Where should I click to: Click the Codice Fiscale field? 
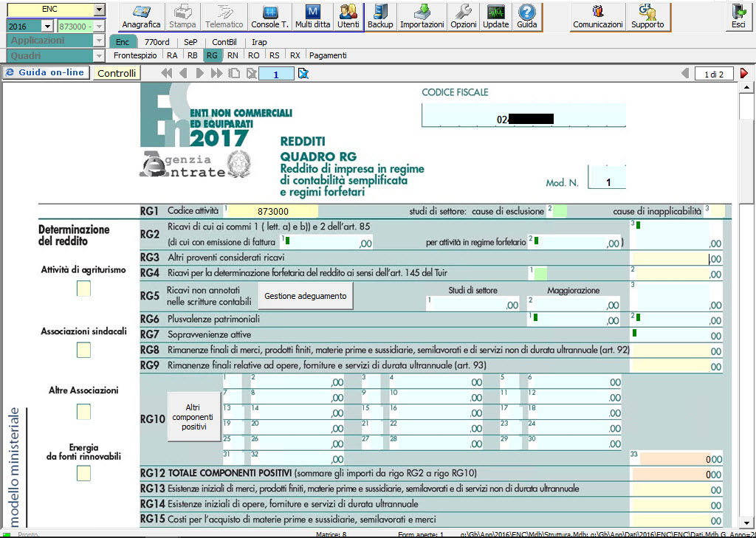523,115
